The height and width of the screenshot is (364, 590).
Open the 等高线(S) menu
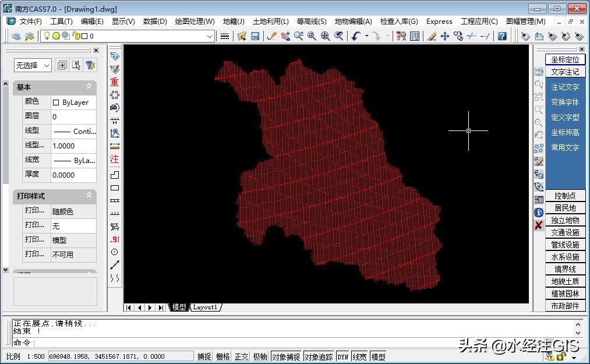[311, 22]
